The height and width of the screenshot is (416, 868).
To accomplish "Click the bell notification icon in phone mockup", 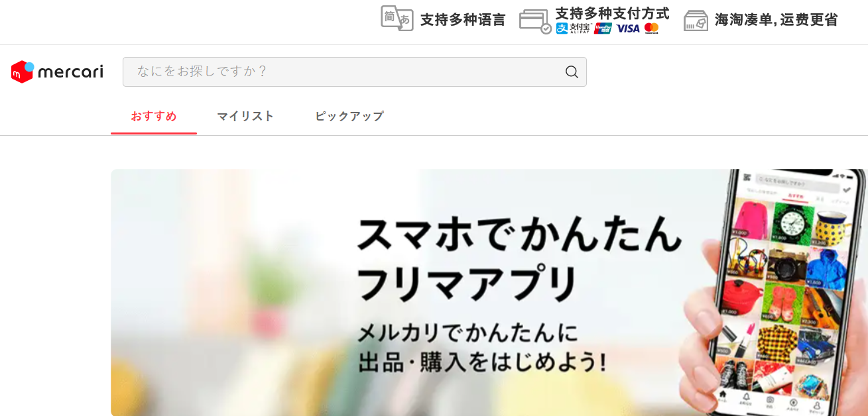I will (746, 397).
